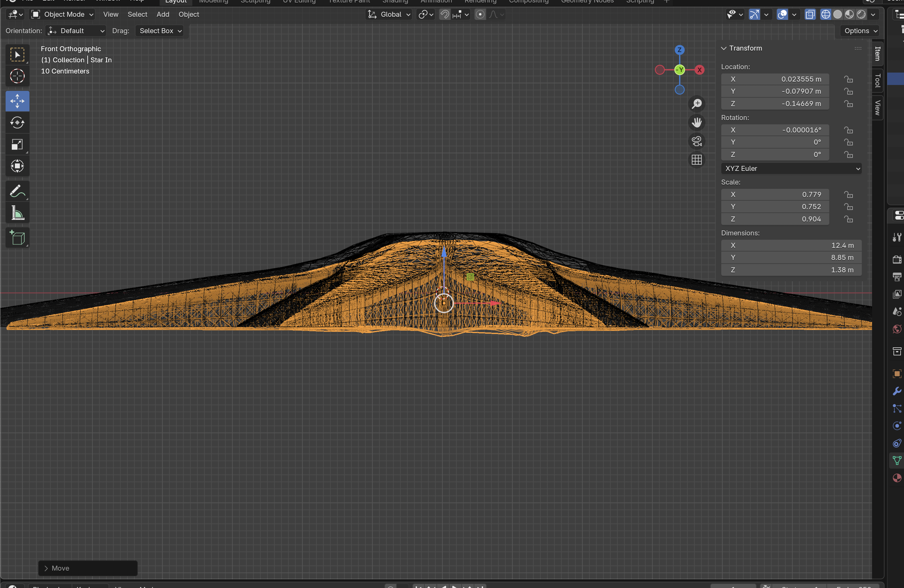Select the Add Cube tool
The image size is (904, 588).
point(17,238)
